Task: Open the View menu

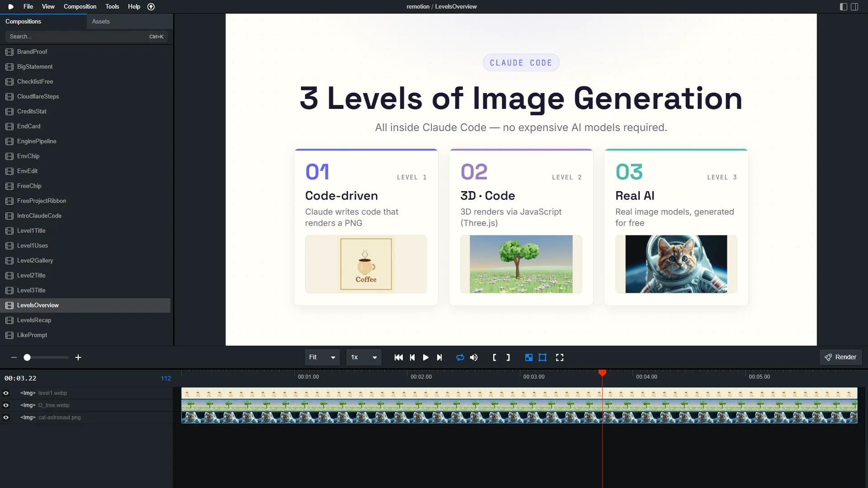Action: 48,7
